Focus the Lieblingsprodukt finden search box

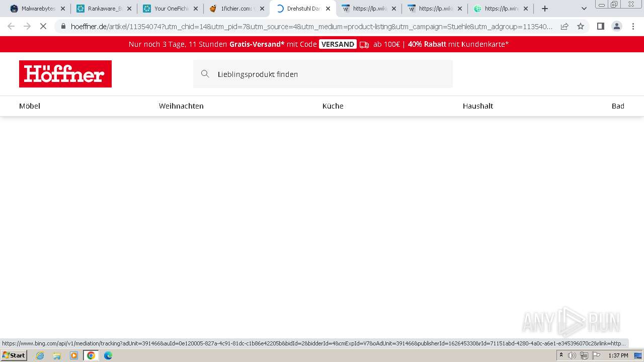point(323,74)
